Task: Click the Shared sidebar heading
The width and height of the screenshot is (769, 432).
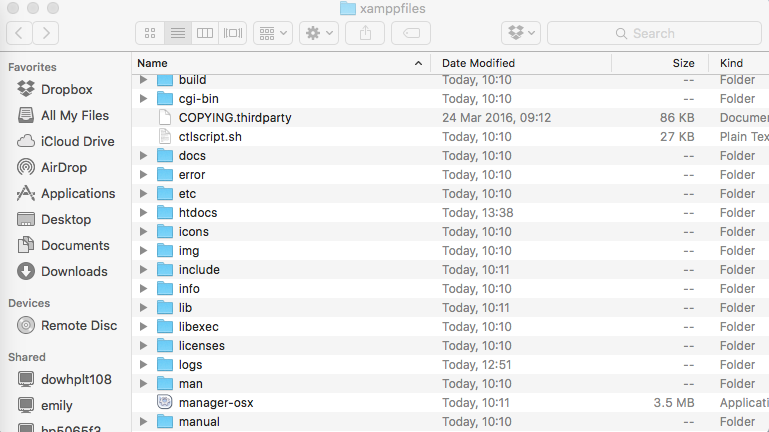Action: tap(27, 357)
